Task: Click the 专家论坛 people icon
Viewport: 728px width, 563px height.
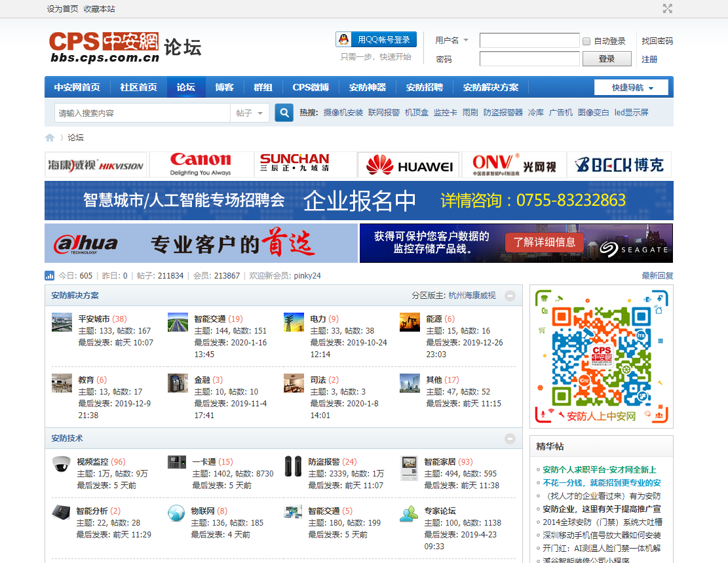Action: (x=410, y=513)
